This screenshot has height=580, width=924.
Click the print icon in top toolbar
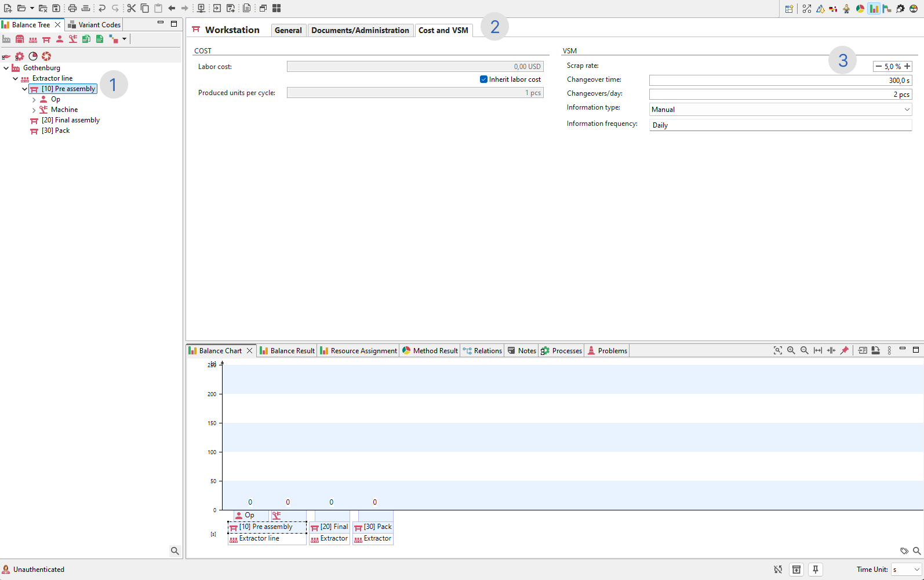72,8
